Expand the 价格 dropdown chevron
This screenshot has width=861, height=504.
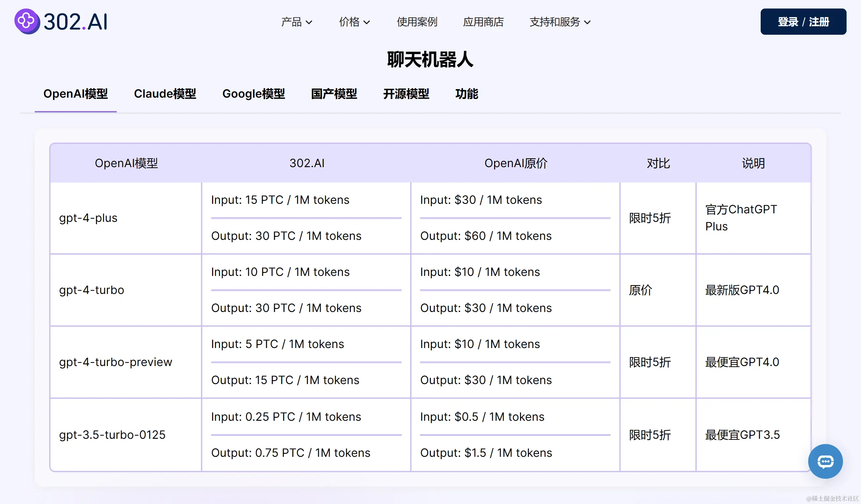point(367,23)
